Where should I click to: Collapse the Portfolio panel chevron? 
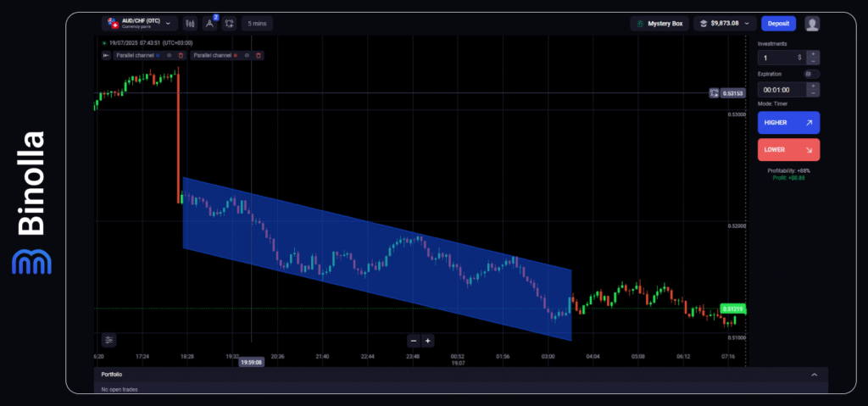[x=814, y=374]
